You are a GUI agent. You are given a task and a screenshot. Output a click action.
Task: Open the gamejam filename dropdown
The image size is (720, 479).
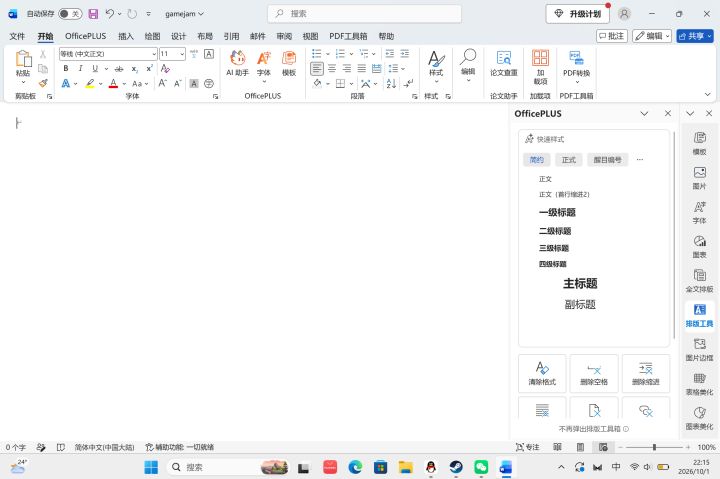185,14
